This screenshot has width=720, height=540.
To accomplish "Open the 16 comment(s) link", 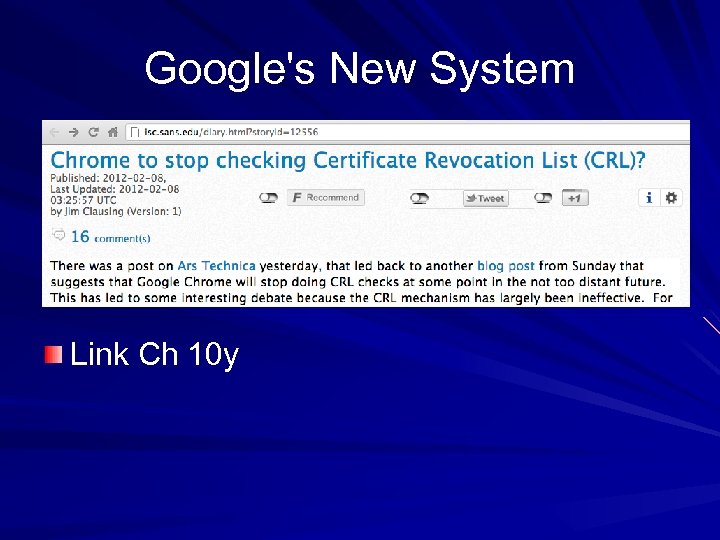I will point(110,237).
